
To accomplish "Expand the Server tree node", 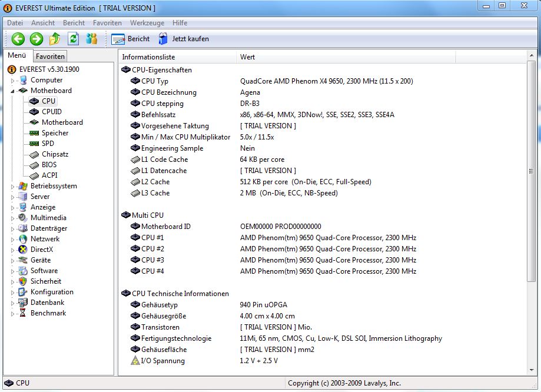I will (12, 197).
